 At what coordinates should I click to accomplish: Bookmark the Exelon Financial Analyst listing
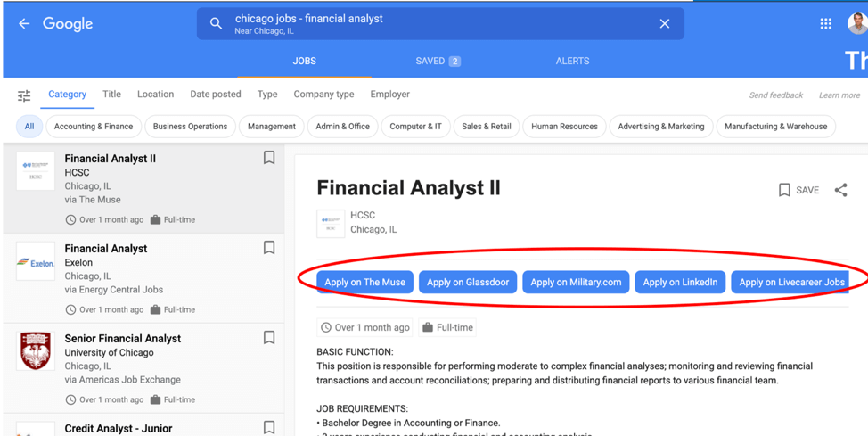pyautogui.click(x=269, y=248)
